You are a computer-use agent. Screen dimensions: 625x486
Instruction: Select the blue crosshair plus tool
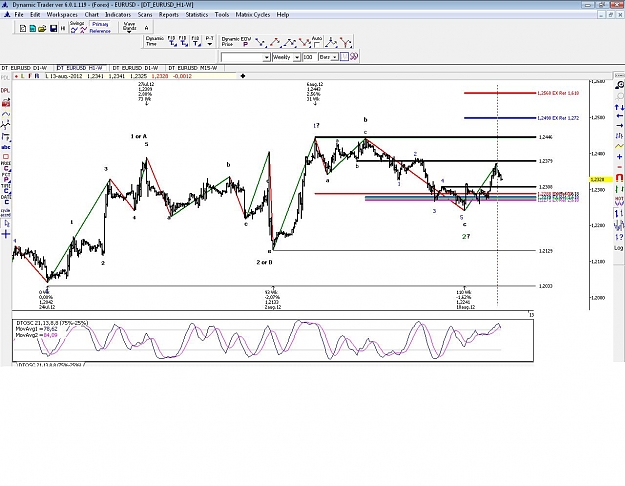click(x=6, y=234)
